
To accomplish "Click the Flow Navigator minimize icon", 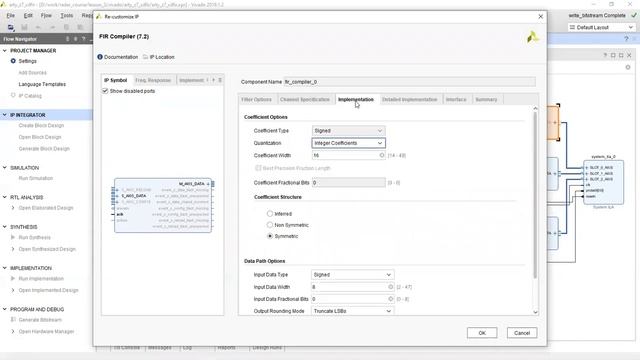I will click(x=90, y=39).
